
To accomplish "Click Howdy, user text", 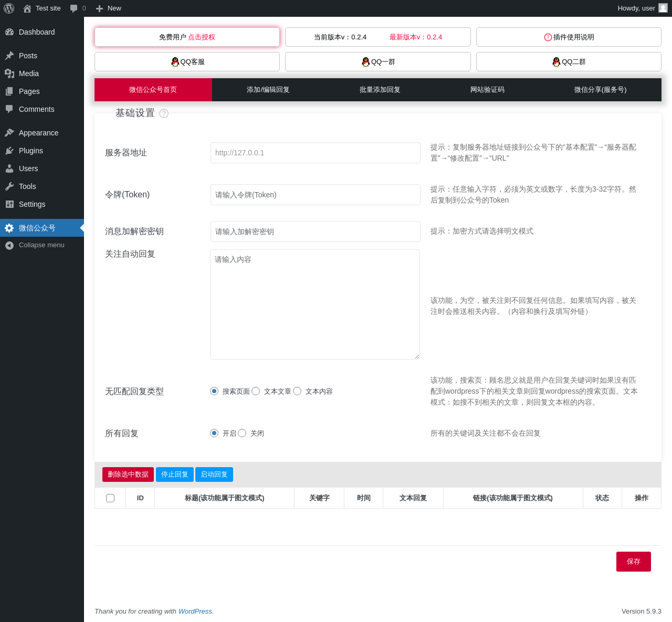I will coord(636,8).
